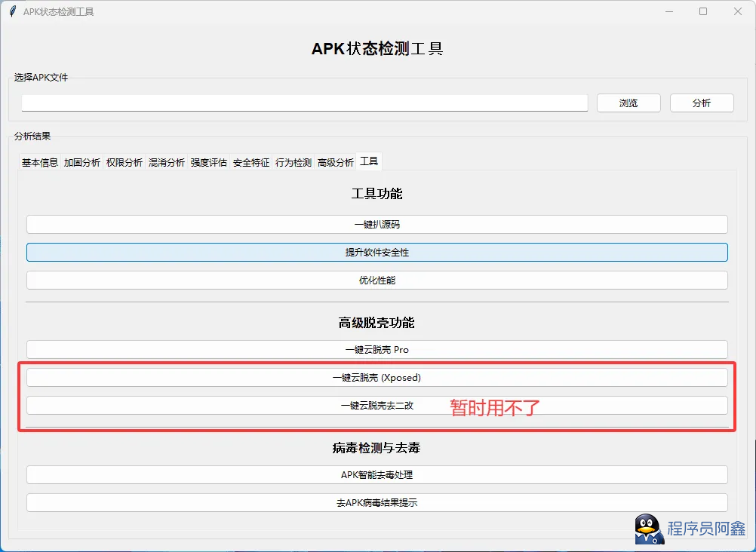Click the feather app icon in title bar
This screenshot has height=552, width=756.
point(12,11)
